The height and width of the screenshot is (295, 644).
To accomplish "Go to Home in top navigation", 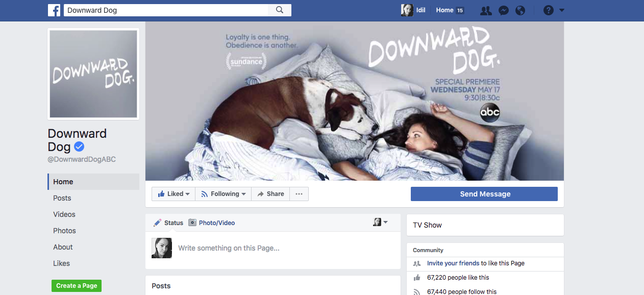I will (x=444, y=10).
